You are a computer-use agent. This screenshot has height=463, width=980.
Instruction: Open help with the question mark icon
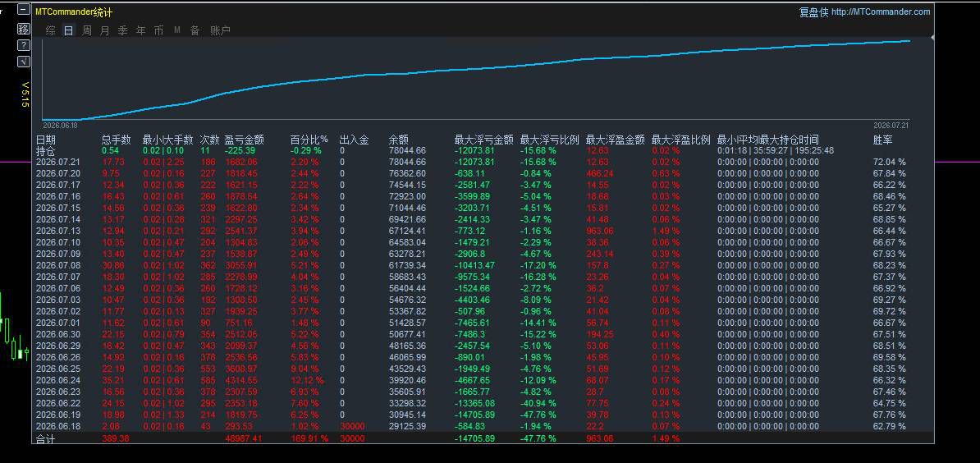tap(23, 45)
